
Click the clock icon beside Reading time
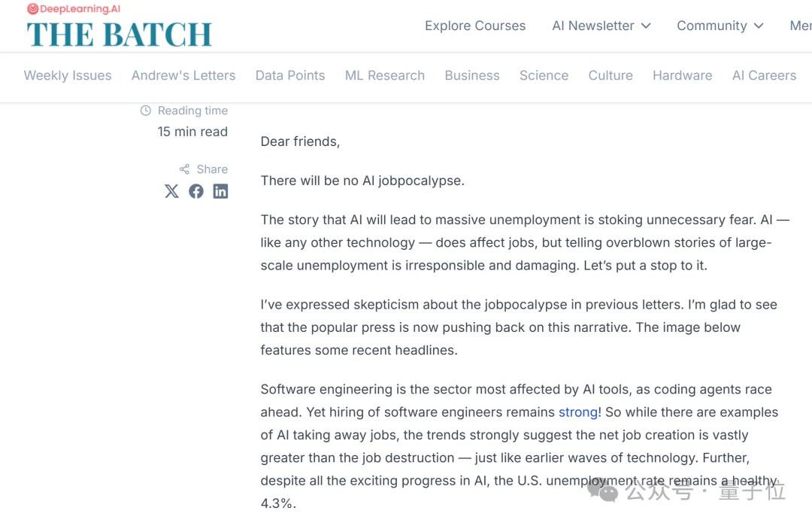tap(146, 111)
